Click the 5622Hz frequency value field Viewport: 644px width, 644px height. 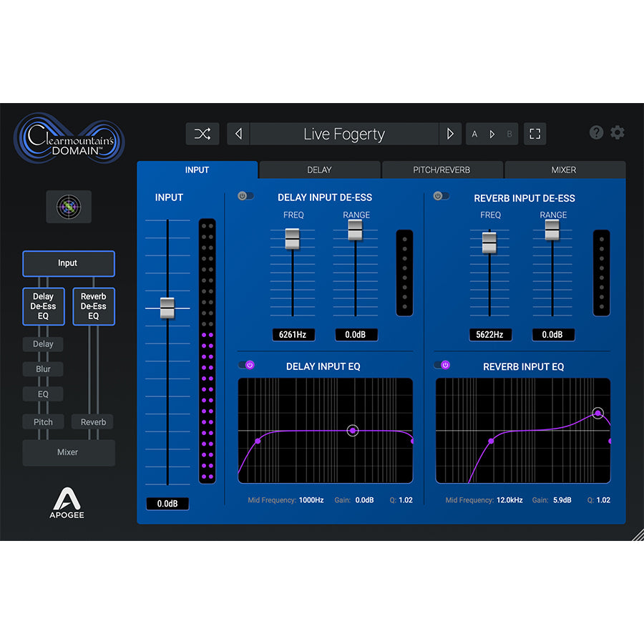pos(490,335)
